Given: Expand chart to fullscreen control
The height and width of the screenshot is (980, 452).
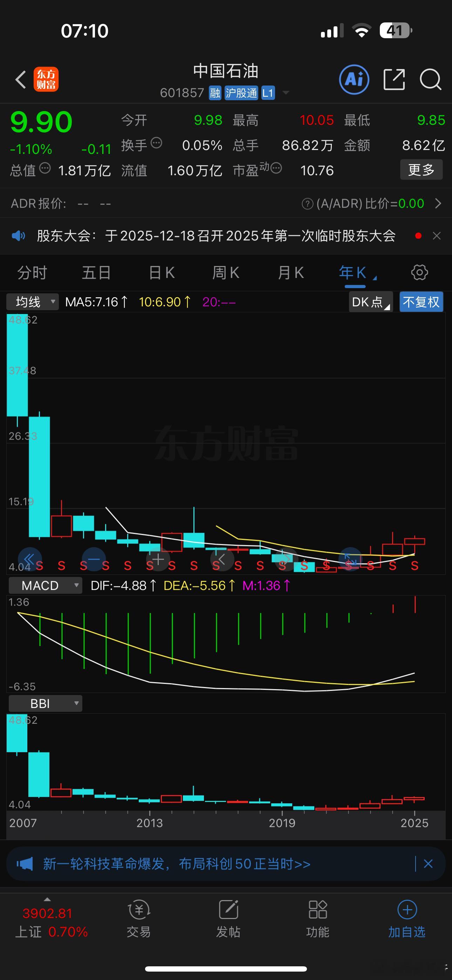Looking at the screenshot, I should 350,559.
